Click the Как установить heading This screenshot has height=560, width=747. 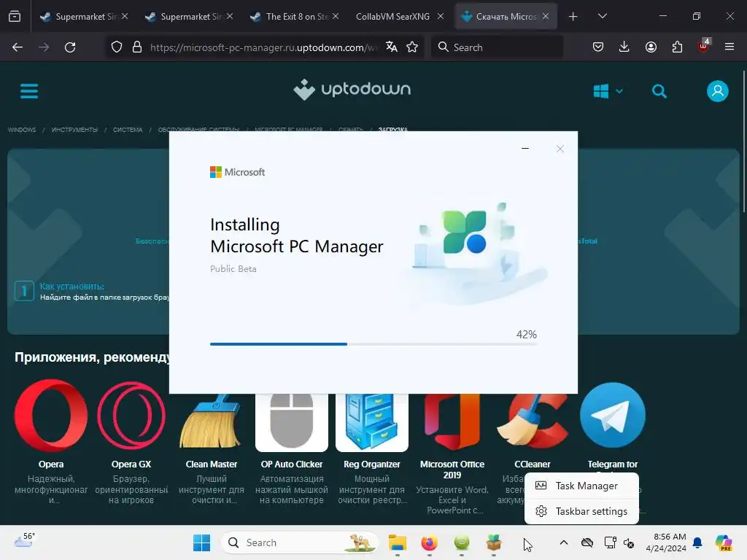(72, 286)
